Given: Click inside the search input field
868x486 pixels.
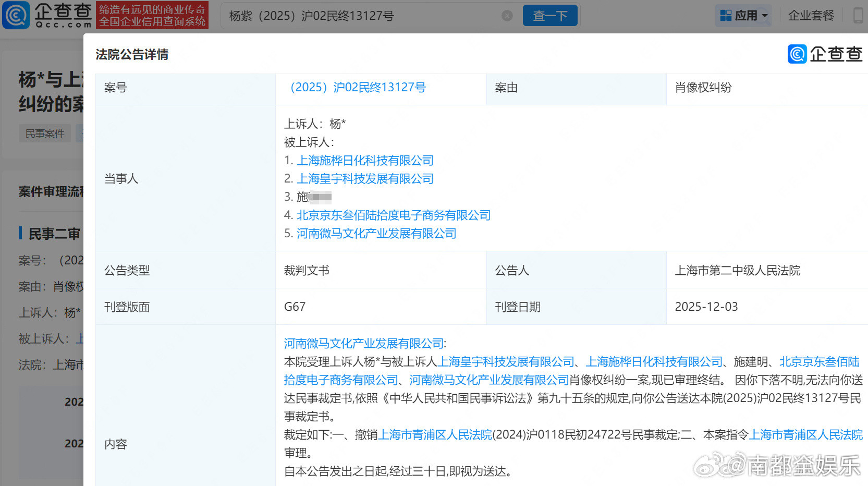Looking at the screenshot, I should [365, 15].
